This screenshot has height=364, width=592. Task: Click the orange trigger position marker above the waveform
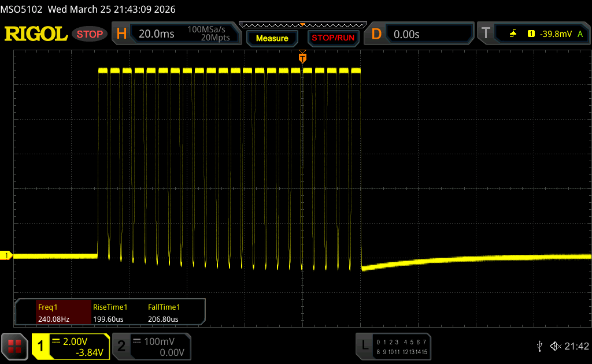(x=302, y=58)
